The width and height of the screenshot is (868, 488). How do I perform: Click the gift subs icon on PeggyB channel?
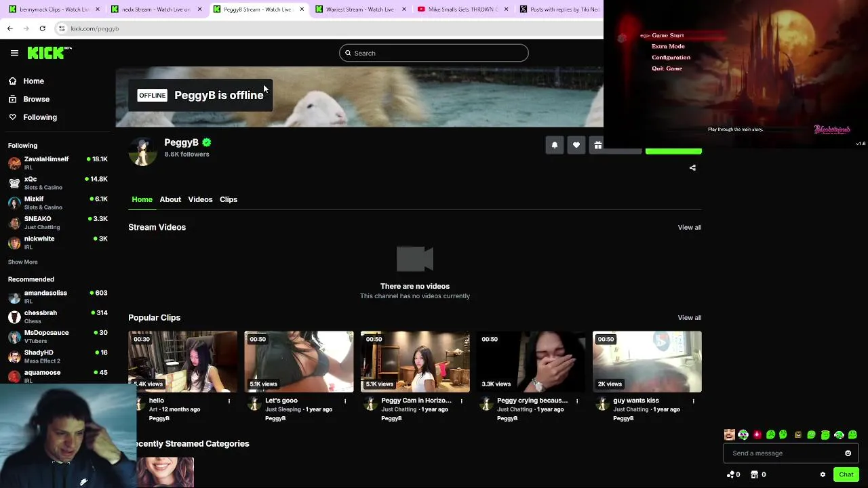[x=597, y=145]
